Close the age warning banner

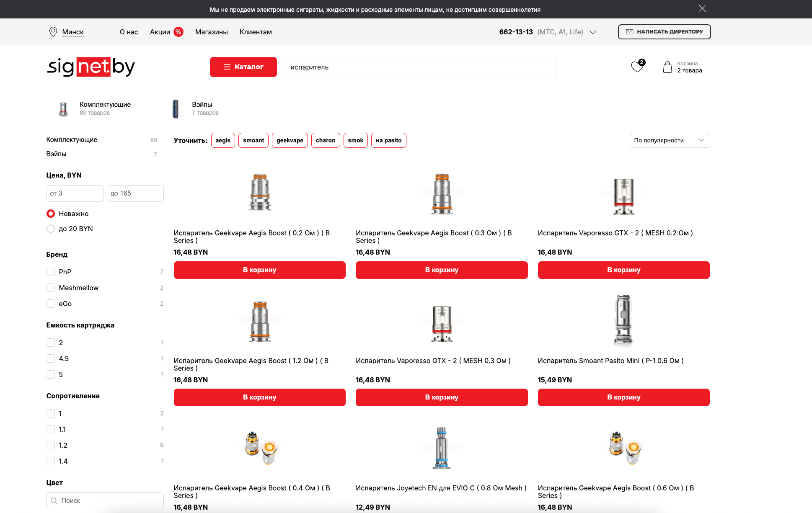(702, 8)
